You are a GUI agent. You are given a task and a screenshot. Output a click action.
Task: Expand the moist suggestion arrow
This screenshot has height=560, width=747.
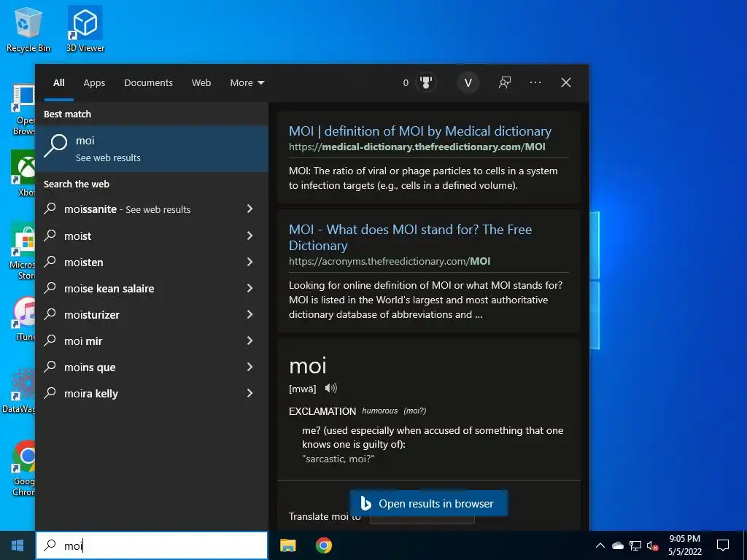pos(249,236)
